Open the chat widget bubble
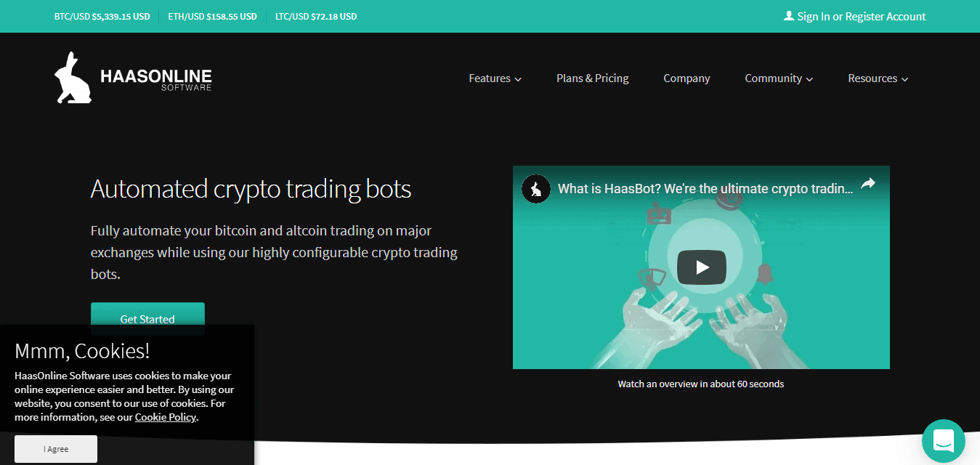 pos(943,441)
